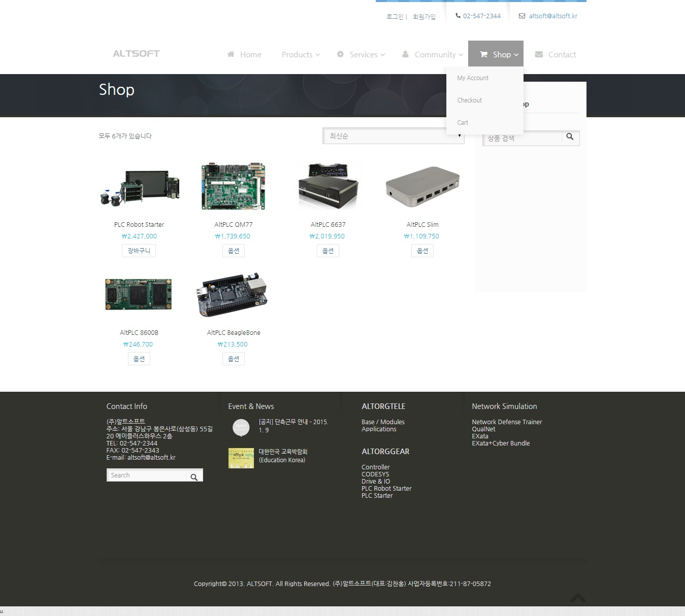Click the email envelope icon in the top bar

coord(521,16)
